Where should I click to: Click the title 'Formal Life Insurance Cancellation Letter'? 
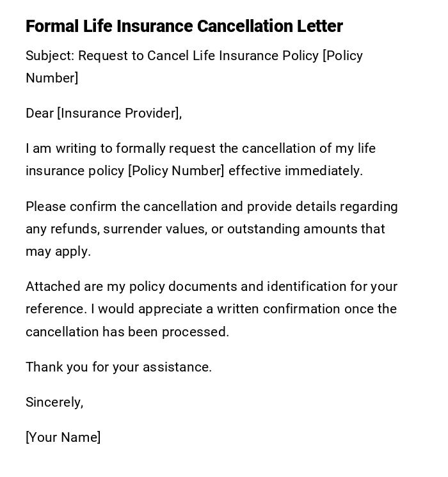click(184, 26)
